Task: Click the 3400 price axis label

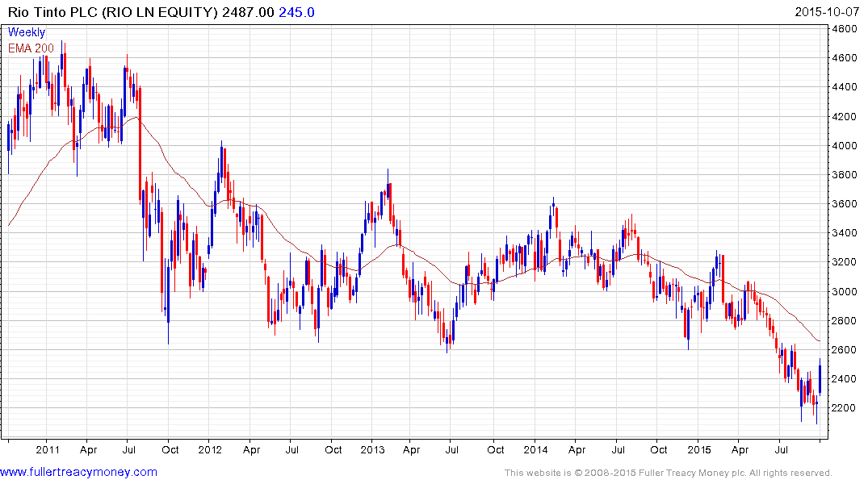Action: pyautogui.click(x=845, y=233)
